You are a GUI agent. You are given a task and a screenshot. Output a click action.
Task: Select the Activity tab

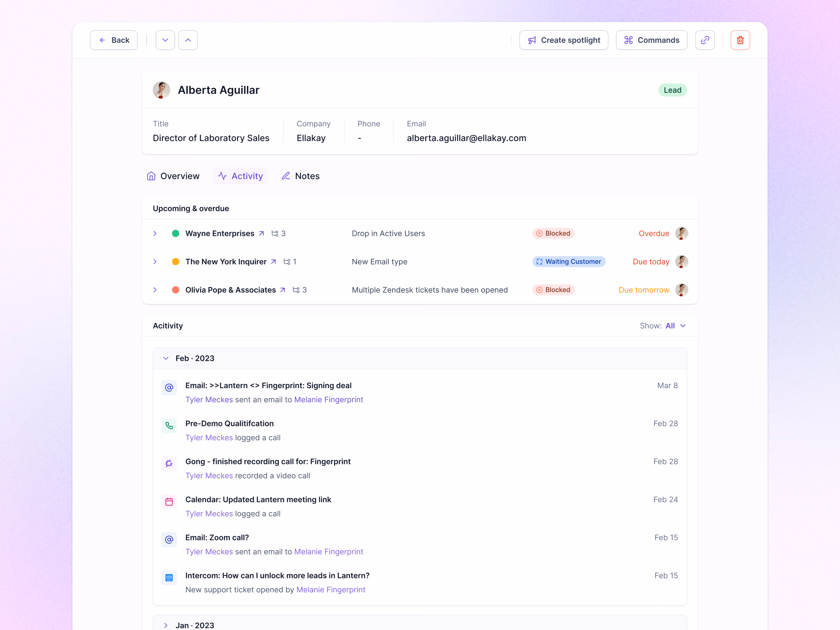[x=240, y=176]
